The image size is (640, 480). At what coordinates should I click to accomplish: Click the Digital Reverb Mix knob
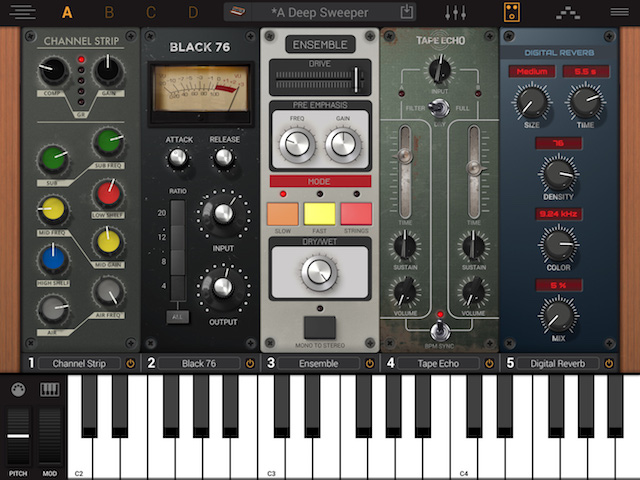(x=558, y=315)
